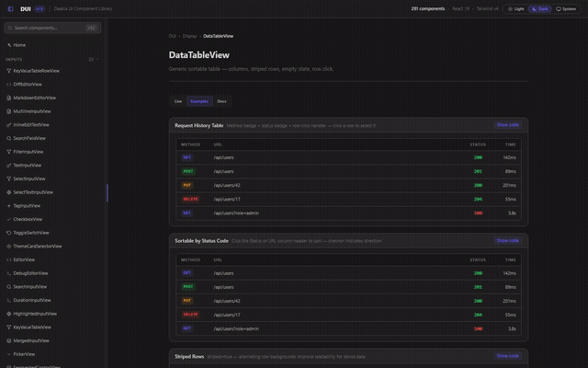
Task: Go to Display in breadcrumb
Action: pyautogui.click(x=189, y=36)
